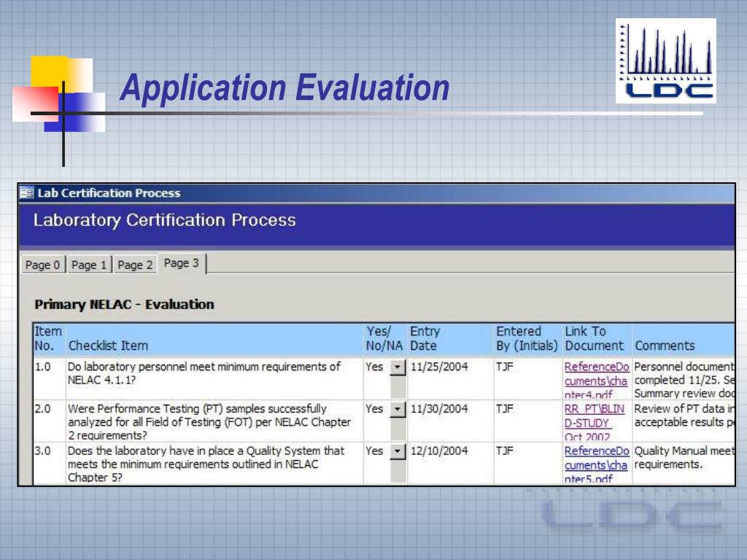Switch to the Page 0 tab

[x=43, y=265]
